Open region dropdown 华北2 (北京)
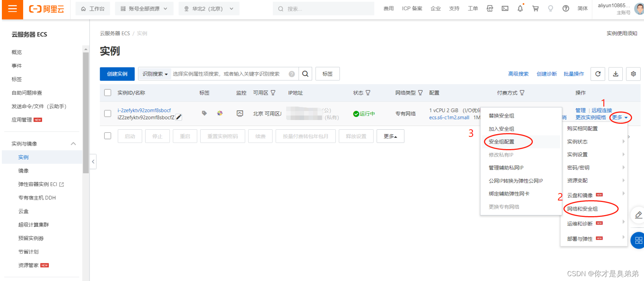The height and width of the screenshot is (281, 644). click(x=209, y=9)
